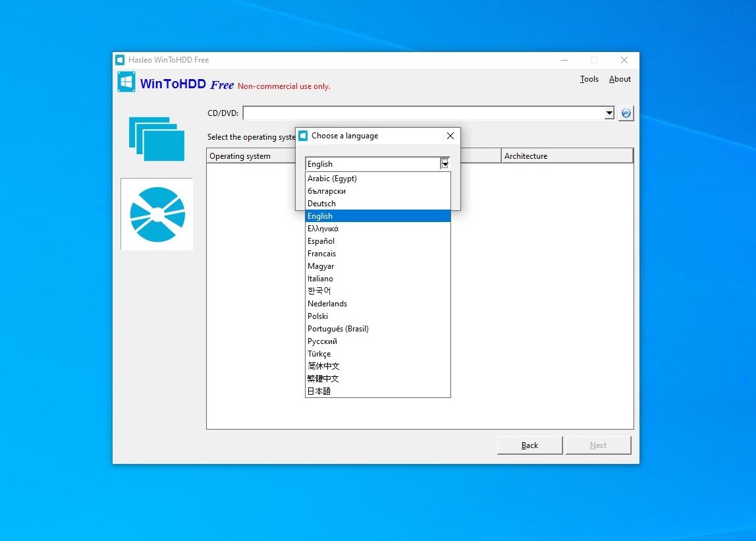Image resolution: width=756 pixels, height=541 pixels.
Task: Click the Operating system column header
Action: click(251, 156)
